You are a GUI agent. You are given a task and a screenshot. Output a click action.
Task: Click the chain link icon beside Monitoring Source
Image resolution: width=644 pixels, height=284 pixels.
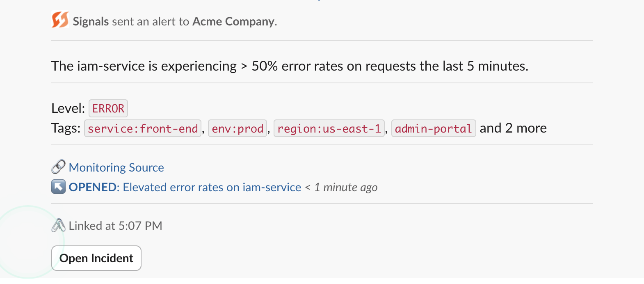tap(58, 167)
